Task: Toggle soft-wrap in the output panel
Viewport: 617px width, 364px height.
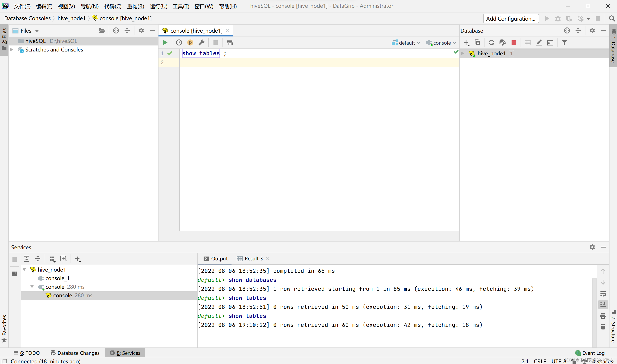Action: [x=603, y=293]
